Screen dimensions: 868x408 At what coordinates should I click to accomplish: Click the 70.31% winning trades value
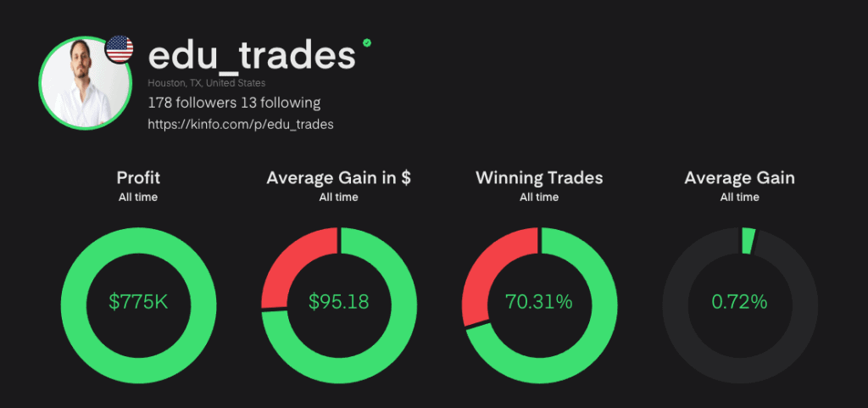pyautogui.click(x=539, y=301)
